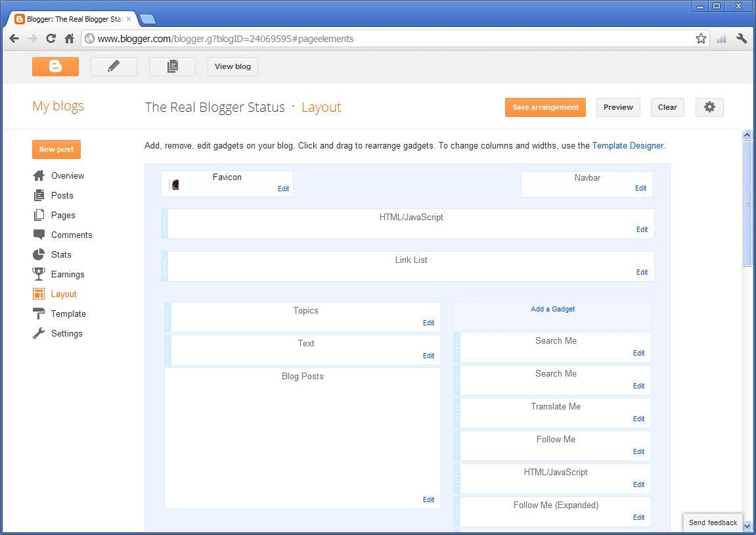Screen dimensions: 756x535
Task: Edit the Follow Me (Expanded) gadget
Action: 639,518
